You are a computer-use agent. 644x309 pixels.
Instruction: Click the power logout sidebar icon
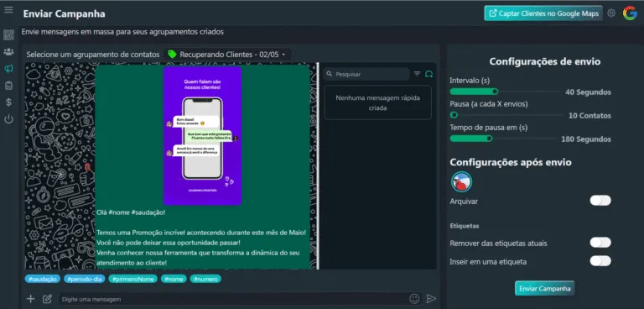[x=8, y=119]
